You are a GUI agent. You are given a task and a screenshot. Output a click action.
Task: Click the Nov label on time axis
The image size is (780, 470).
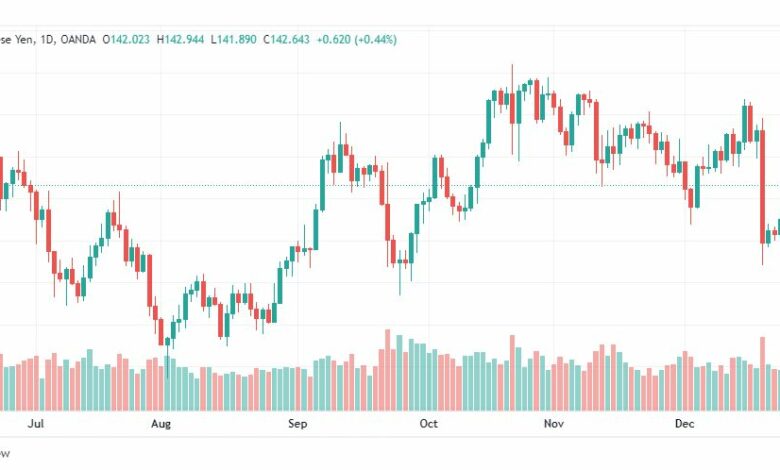pos(554,424)
